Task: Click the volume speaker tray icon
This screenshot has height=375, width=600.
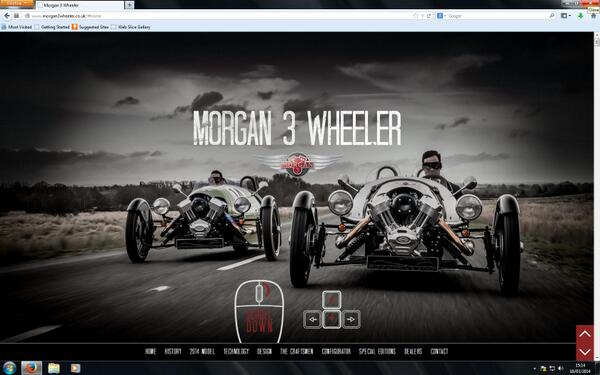Action: click(x=561, y=369)
